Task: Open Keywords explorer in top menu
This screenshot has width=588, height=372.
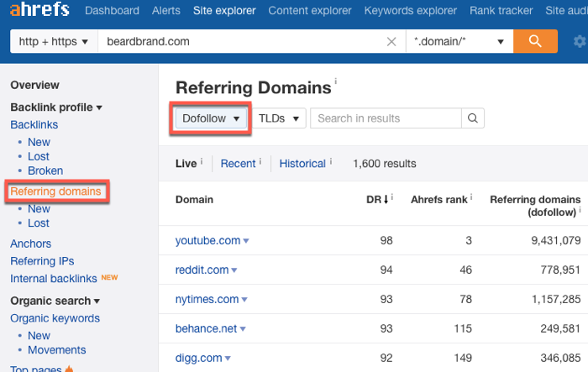Action: click(411, 11)
